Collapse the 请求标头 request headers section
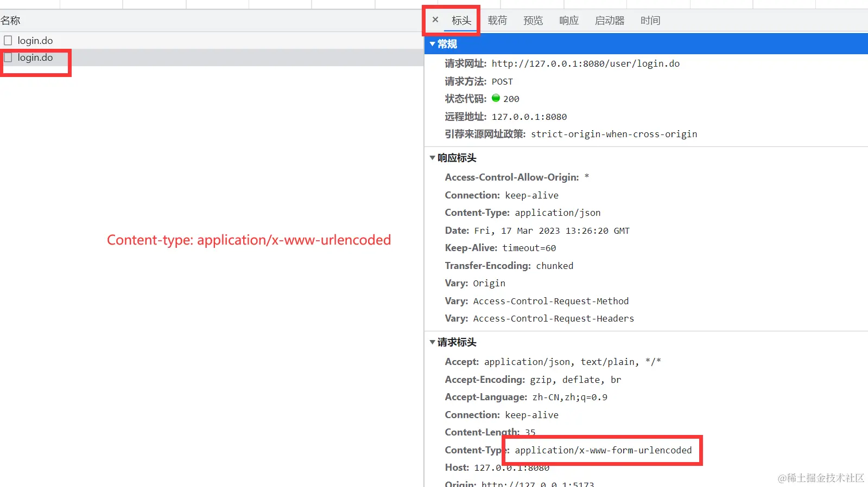This screenshot has width=868, height=487. tap(433, 342)
